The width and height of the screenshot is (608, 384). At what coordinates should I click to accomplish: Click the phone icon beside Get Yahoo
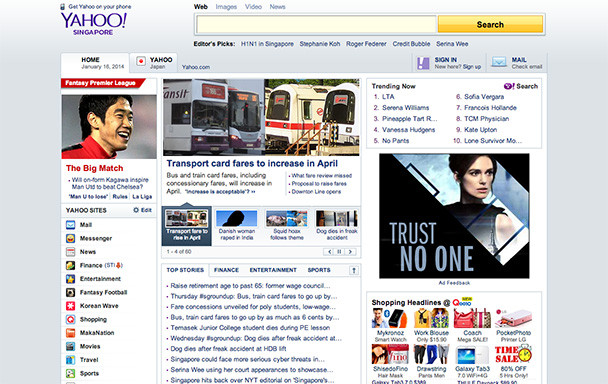(x=62, y=7)
